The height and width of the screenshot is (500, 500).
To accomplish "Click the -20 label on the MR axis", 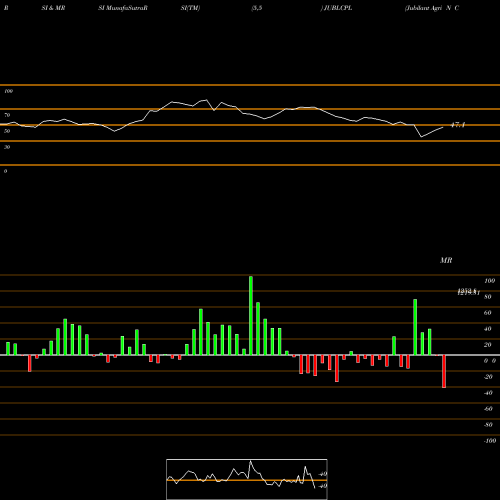I will click(488, 377).
